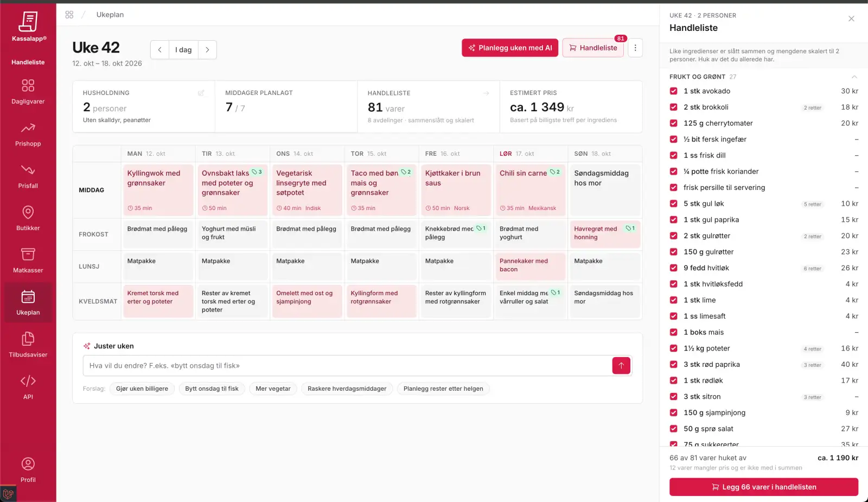Click the Ukeplan breadcrumb
Screen dimensions: 868x502
click(x=110, y=15)
